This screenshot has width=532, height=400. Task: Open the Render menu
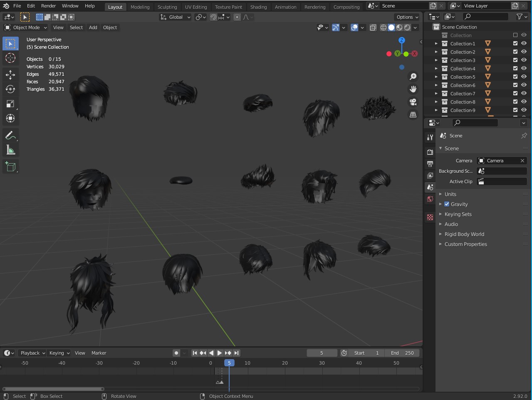[x=48, y=6]
